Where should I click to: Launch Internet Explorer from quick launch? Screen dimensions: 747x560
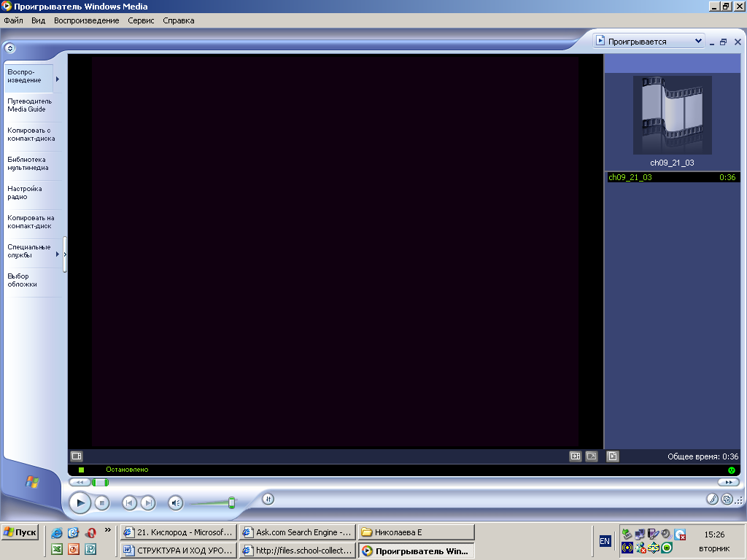click(57, 532)
